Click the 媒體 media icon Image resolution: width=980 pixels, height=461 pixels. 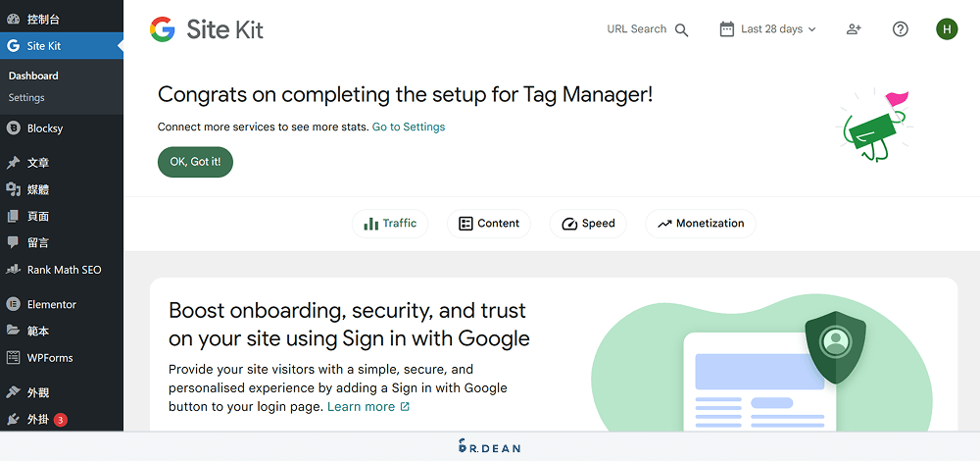(x=13, y=189)
